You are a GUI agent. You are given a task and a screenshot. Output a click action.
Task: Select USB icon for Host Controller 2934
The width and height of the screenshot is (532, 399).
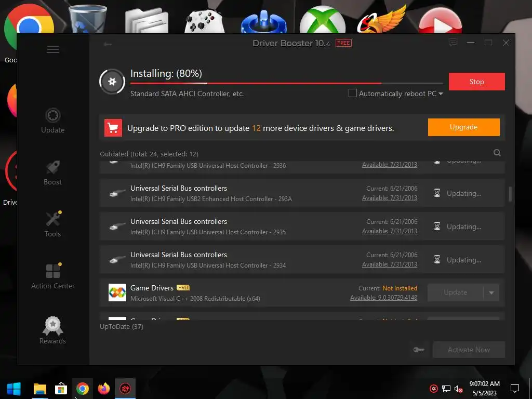click(117, 260)
